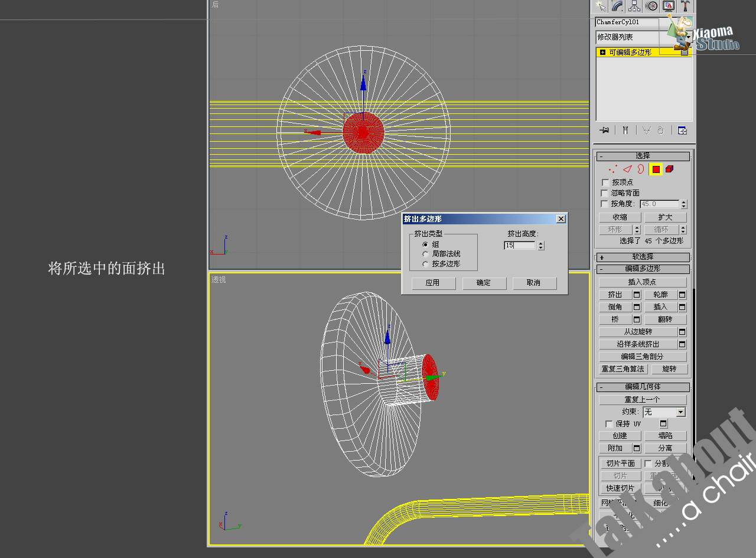This screenshot has width=756, height=558.
Task: Click the 扩大 grow selection button
Action: (x=666, y=217)
